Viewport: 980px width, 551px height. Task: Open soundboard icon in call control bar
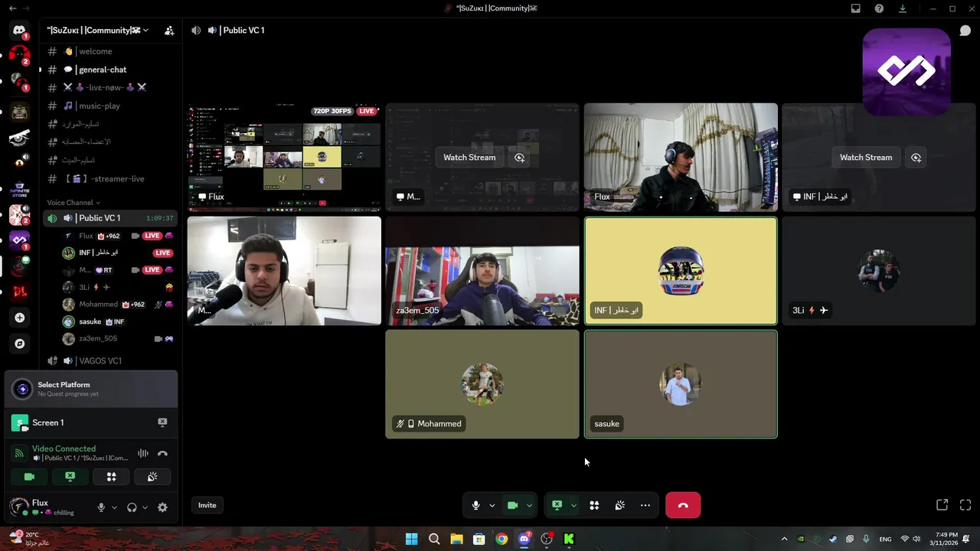pos(620,505)
